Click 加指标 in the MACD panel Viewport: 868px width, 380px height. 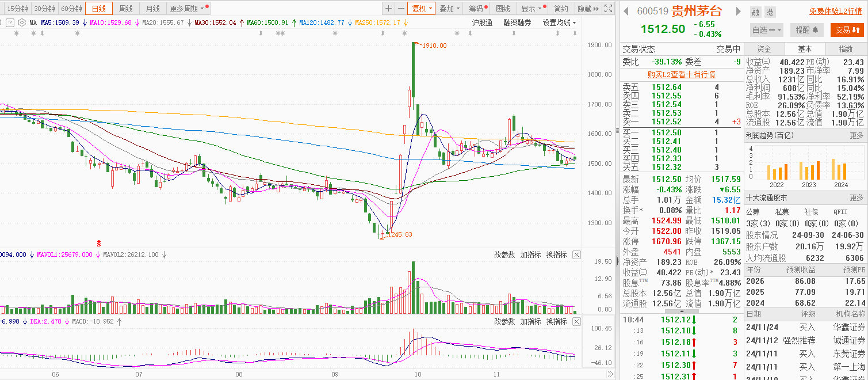tap(530, 321)
